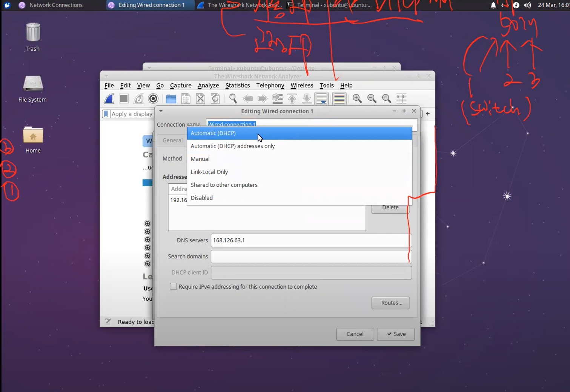Screen dimensions: 570x392
Task: Open the Wireshark Go menu
Action: (160, 85)
